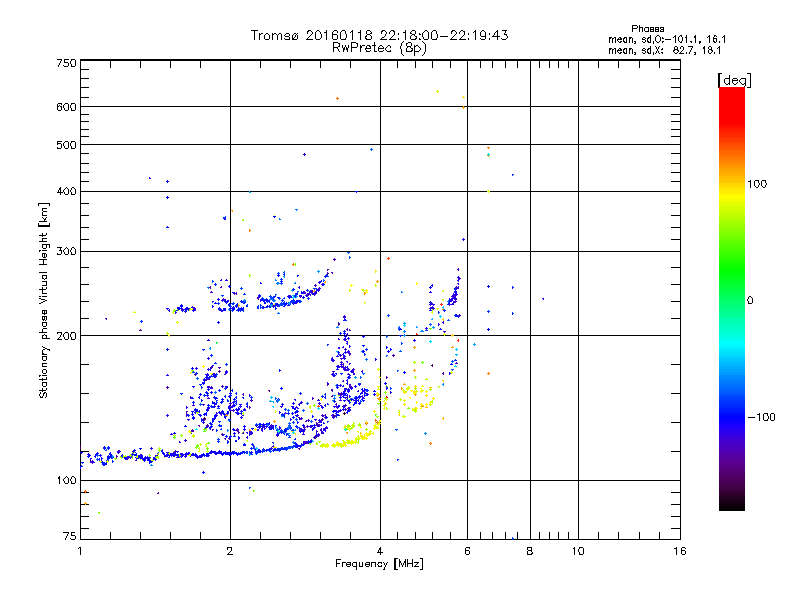This screenshot has width=800, height=600.
Task: Click the plot title 'Tromsø 20160118 22:18:00-22:19:43'
Action: [379, 35]
